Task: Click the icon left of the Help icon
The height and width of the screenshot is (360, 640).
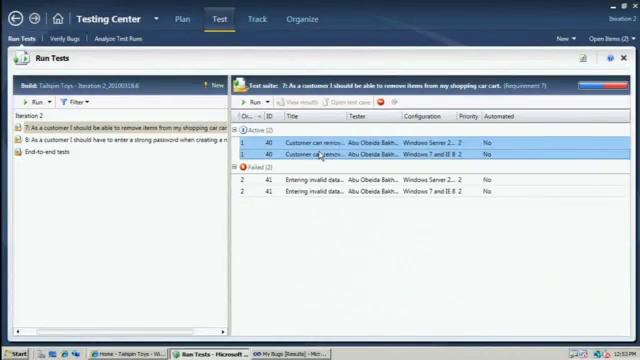Action: tap(583, 58)
